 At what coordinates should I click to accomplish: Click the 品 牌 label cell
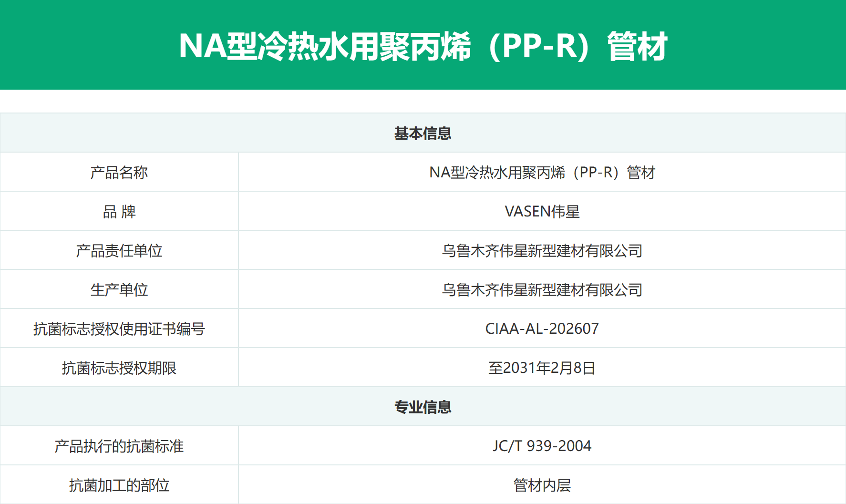point(119,211)
